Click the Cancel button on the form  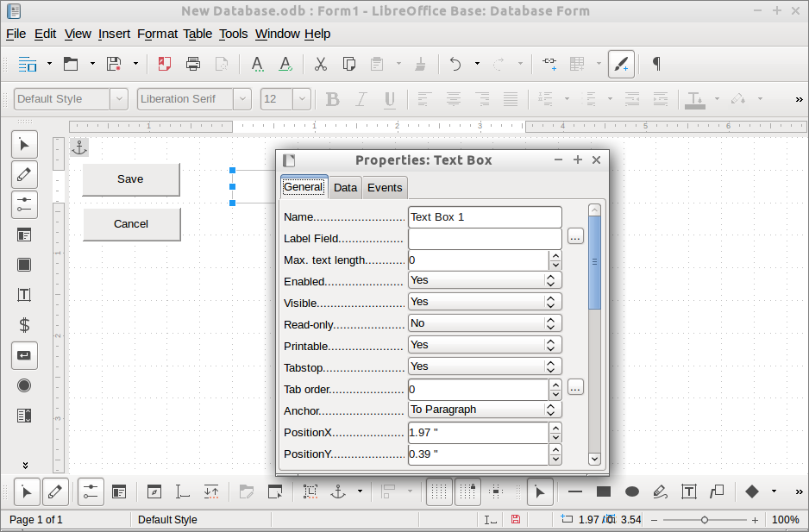click(x=131, y=224)
